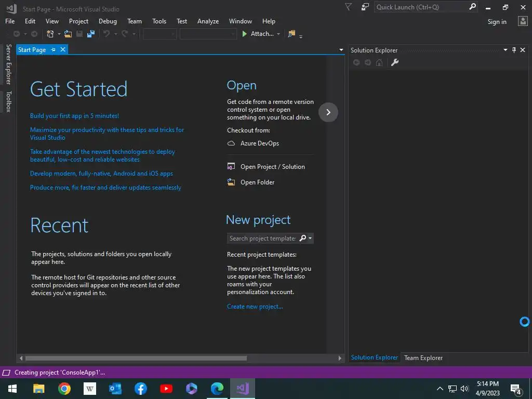Open the Undo history dropdown arrow
Viewport: 532px width, 399px height.
coord(115,34)
